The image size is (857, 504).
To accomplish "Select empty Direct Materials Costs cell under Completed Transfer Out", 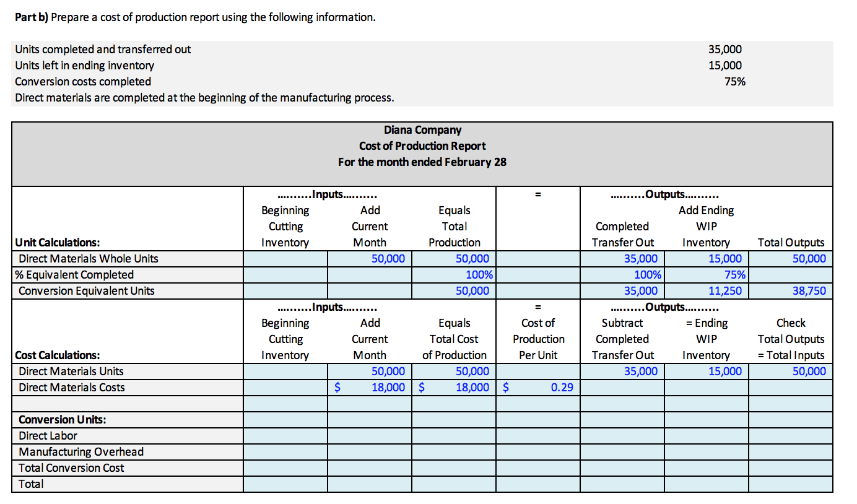I will [x=622, y=388].
